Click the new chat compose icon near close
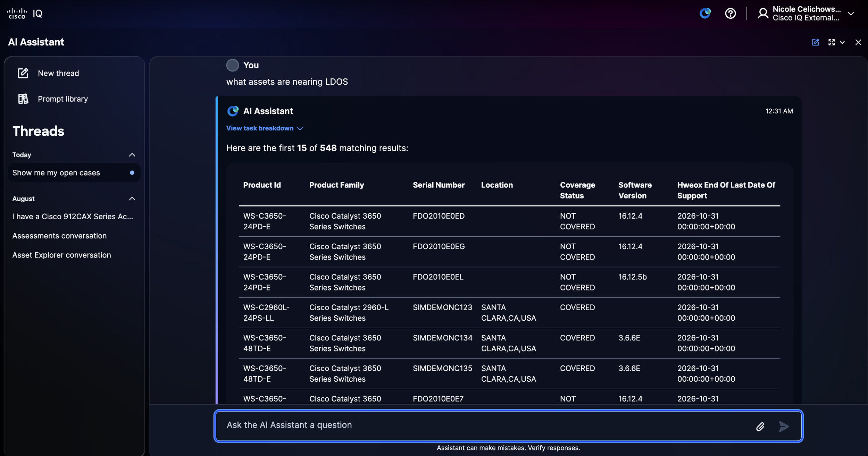The image size is (868, 456). coord(816,42)
